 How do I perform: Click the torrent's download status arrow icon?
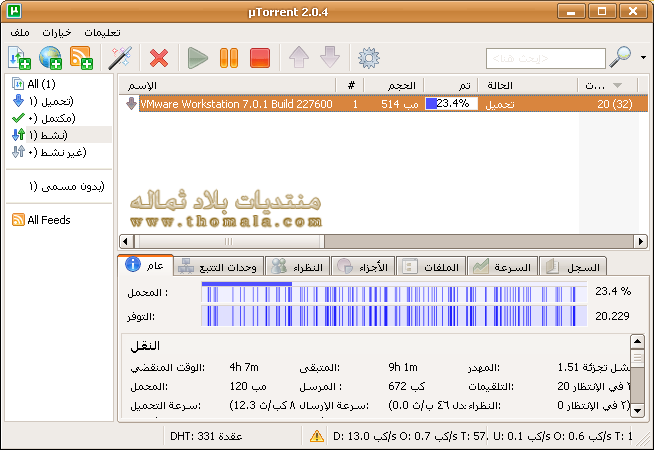(131, 104)
